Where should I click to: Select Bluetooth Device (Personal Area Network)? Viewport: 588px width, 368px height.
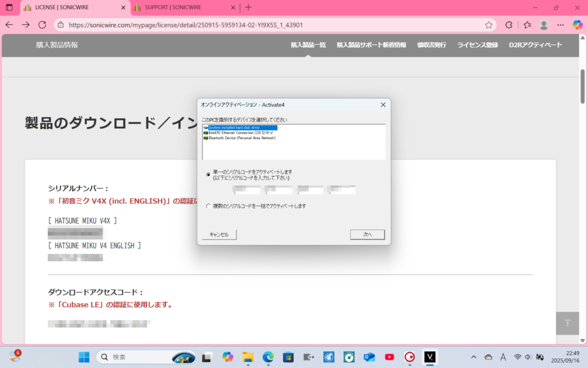point(241,138)
